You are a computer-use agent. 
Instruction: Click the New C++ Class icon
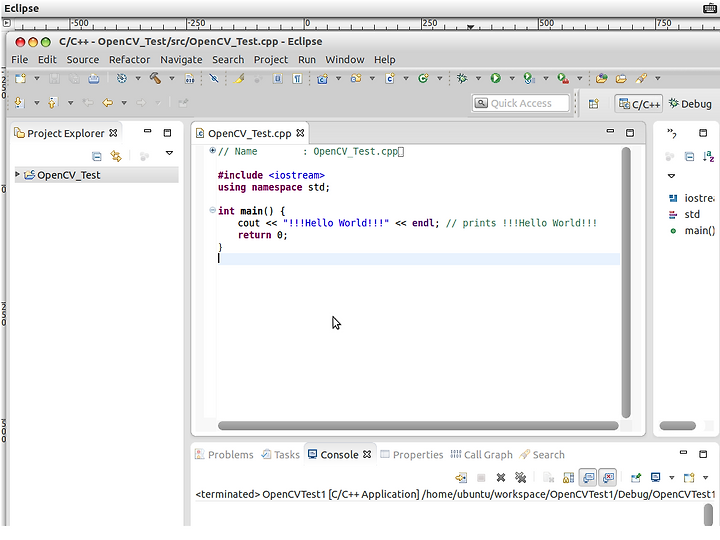point(423,79)
